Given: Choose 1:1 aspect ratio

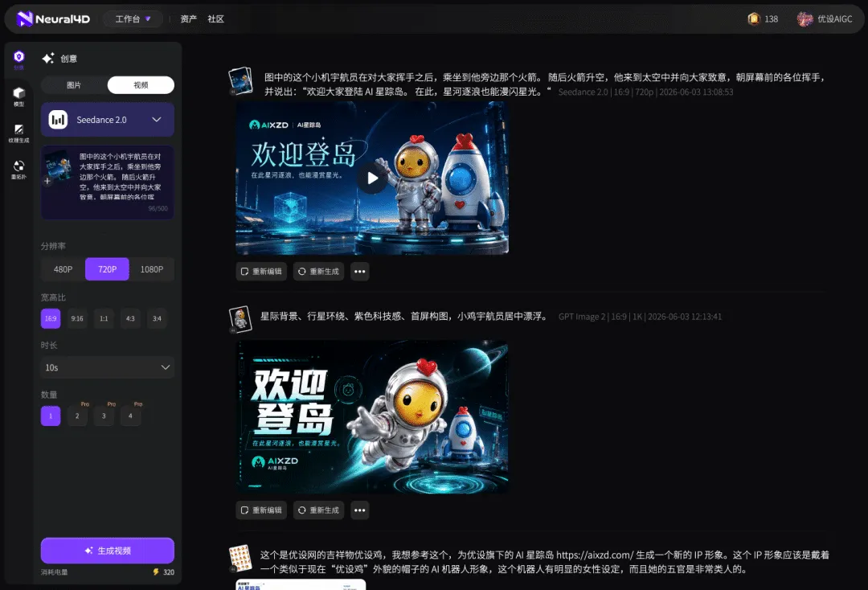Looking at the screenshot, I should [x=104, y=318].
